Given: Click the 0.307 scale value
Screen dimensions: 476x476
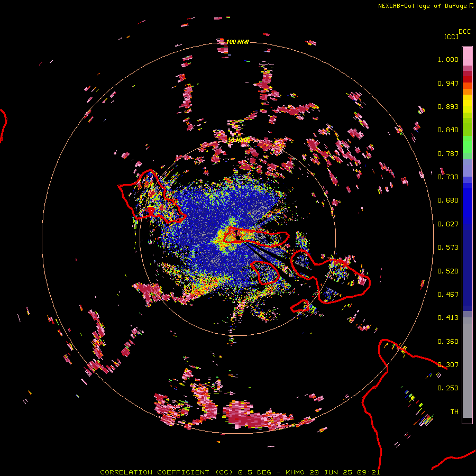Looking at the screenshot, I should 448,365.
